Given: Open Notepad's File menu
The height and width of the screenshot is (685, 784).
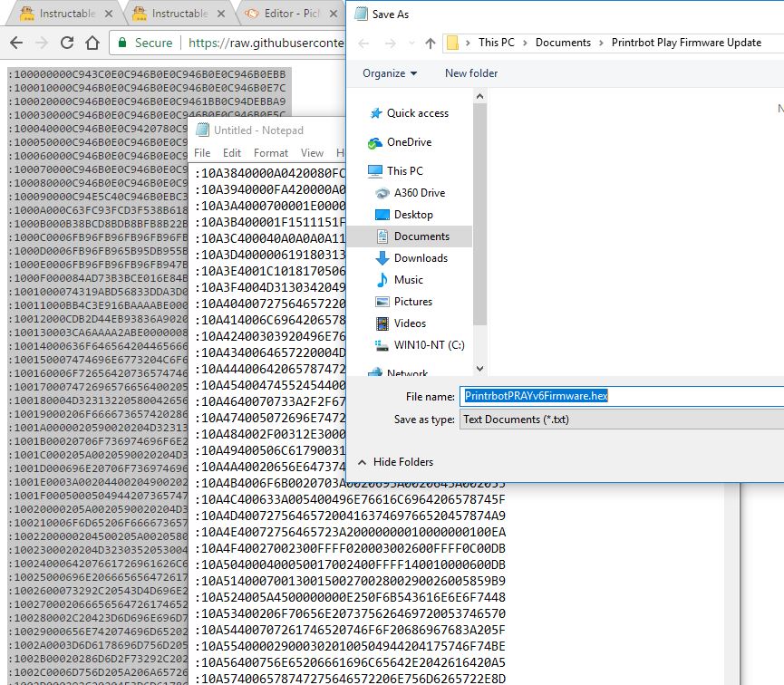Looking at the screenshot, I should click(x=202, y=153).
